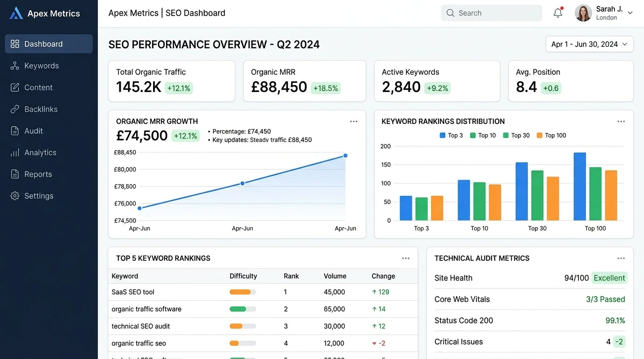Click the last data point on MRR line chart
This screenshot has width=644, height=359.
pyautogui.click(x=345, y=156)
